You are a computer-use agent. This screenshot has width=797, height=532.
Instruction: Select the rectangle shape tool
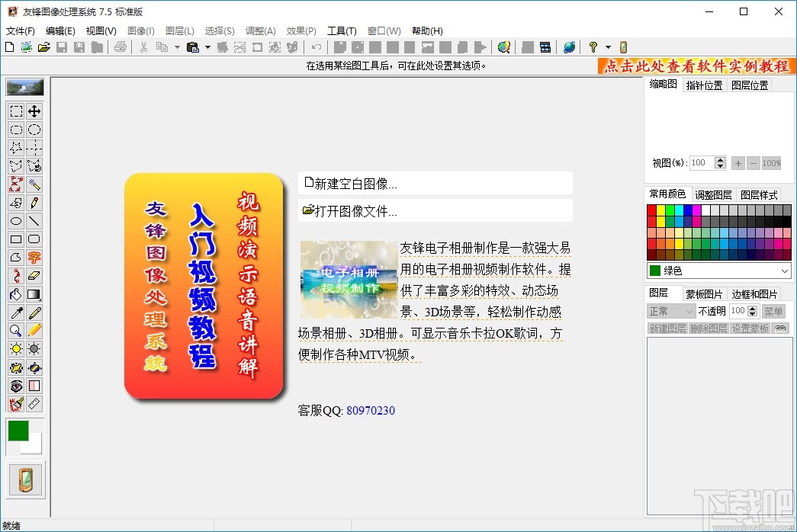(x=16, y=239)
